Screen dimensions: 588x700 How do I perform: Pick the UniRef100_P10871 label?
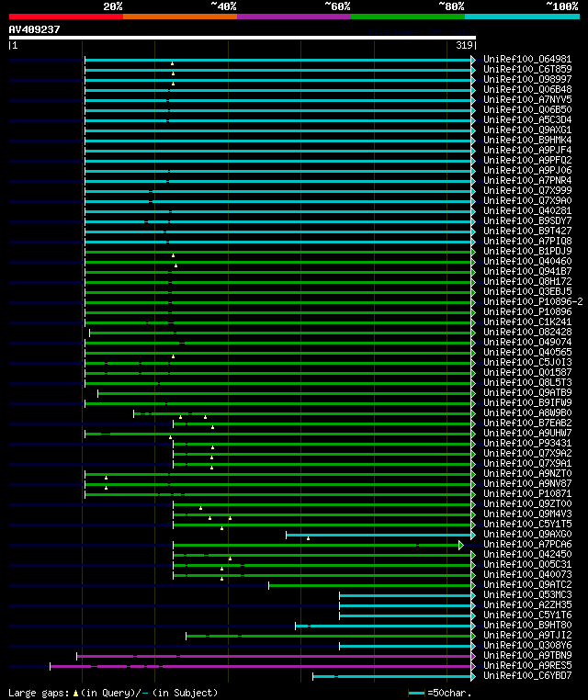(527, 493)
